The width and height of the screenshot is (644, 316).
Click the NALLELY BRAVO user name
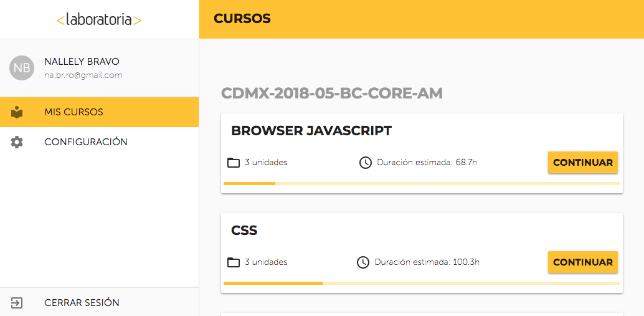pos(82,62)
